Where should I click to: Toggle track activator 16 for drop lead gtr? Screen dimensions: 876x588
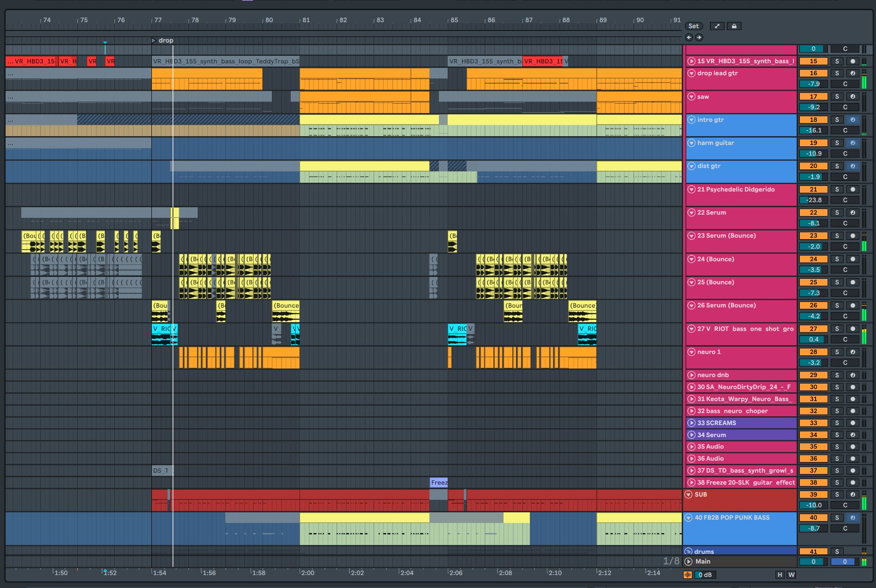tap(813, 73)
